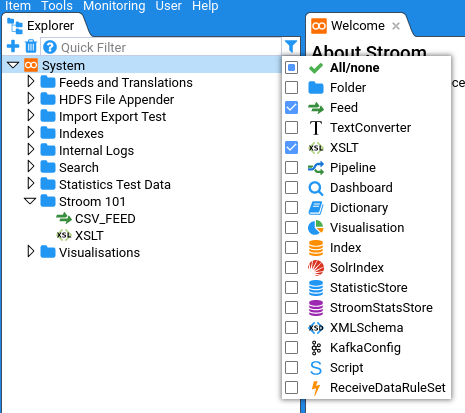The width and height of the screenshot is (465, 413).
Task: Expand the Internal Logs folder
Action: tap(31, 150)
